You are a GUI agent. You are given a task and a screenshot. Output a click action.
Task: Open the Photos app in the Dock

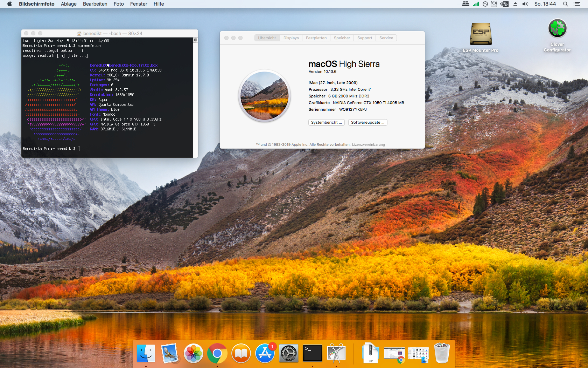(x=193, y=353)
